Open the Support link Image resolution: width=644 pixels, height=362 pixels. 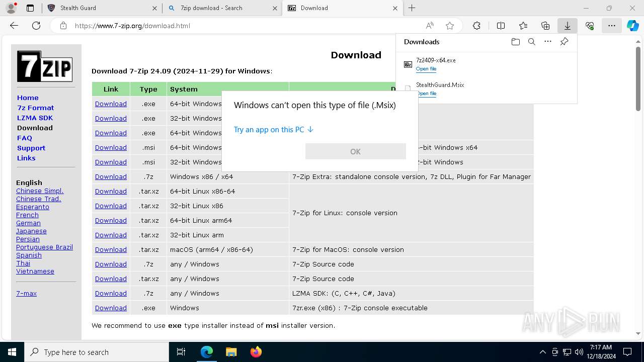click(x=31, y=148)
